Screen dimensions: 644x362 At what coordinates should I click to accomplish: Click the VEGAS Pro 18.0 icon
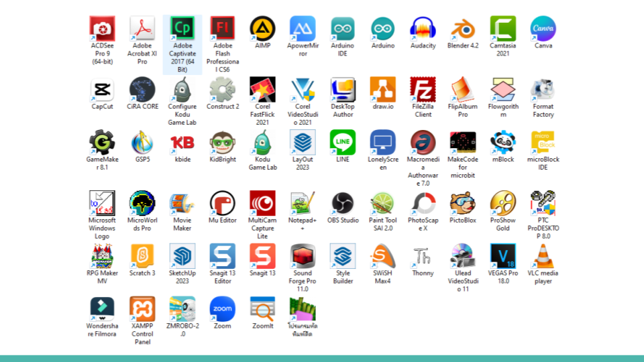[x=503, y=256]
